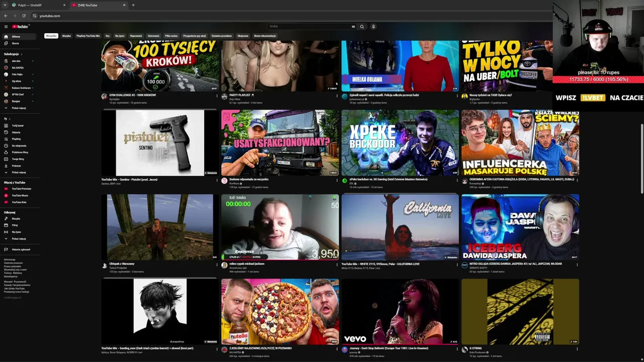
Task: Switch to Pulpit — StrefaRP browser tab
Action: pos(38,5)
